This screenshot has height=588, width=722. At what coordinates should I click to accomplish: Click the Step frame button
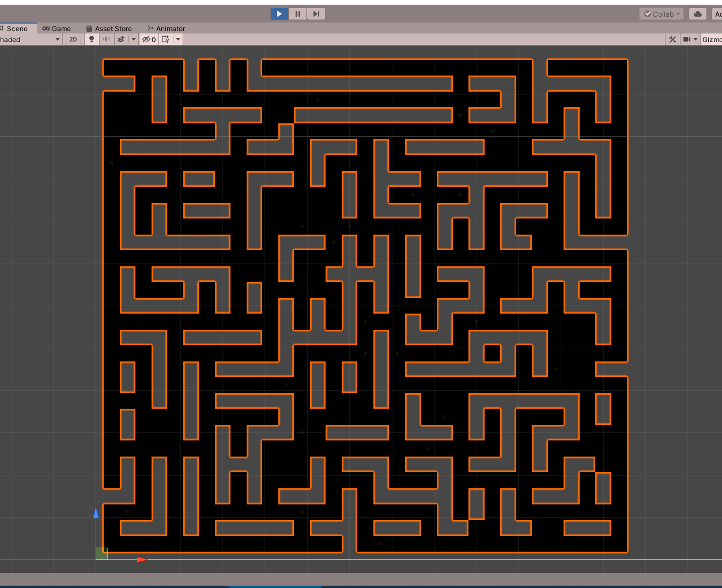316,14
